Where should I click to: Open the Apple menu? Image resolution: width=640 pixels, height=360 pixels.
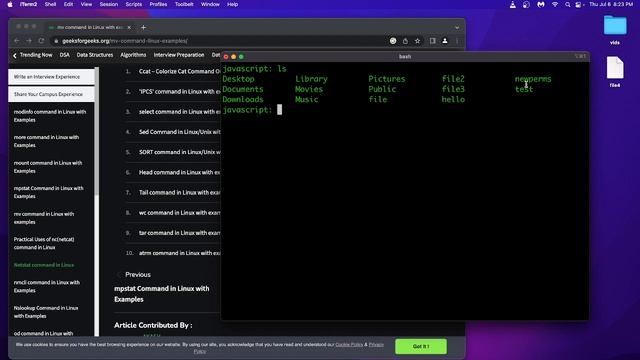click(x=10, y=4)
